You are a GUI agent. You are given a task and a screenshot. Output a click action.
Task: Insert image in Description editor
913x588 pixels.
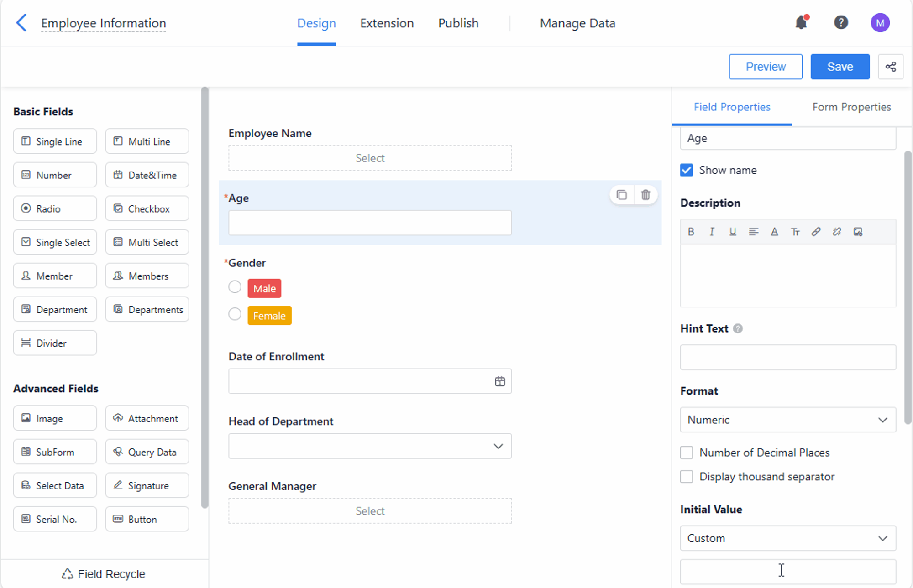[858, 232]
